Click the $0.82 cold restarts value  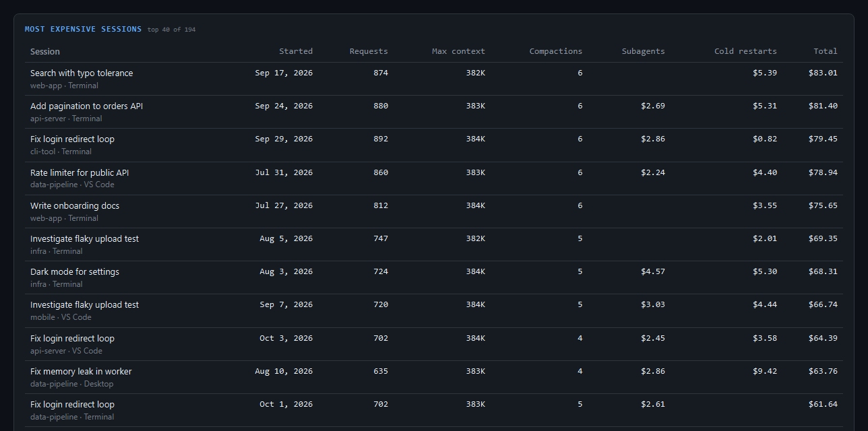coord(765,139)
